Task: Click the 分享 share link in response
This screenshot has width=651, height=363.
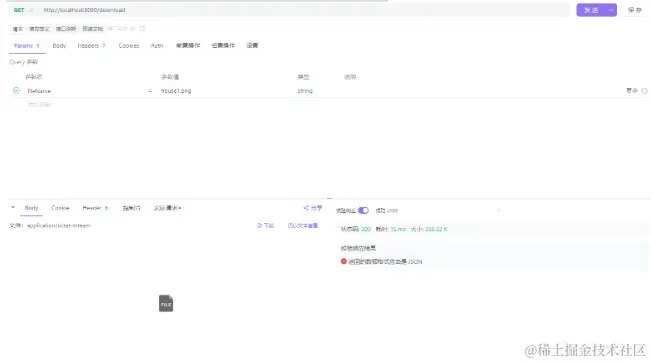Action: (x=313, y=208)
